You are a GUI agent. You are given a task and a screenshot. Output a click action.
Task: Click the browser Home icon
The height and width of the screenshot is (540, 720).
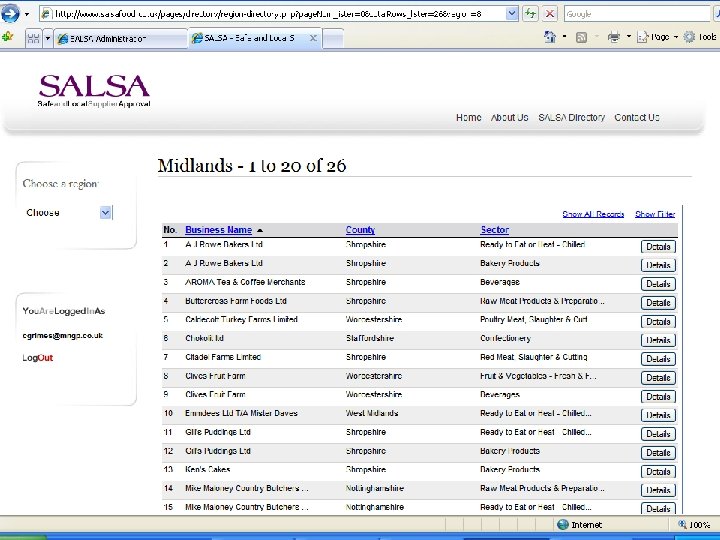(x=550, y=37)
